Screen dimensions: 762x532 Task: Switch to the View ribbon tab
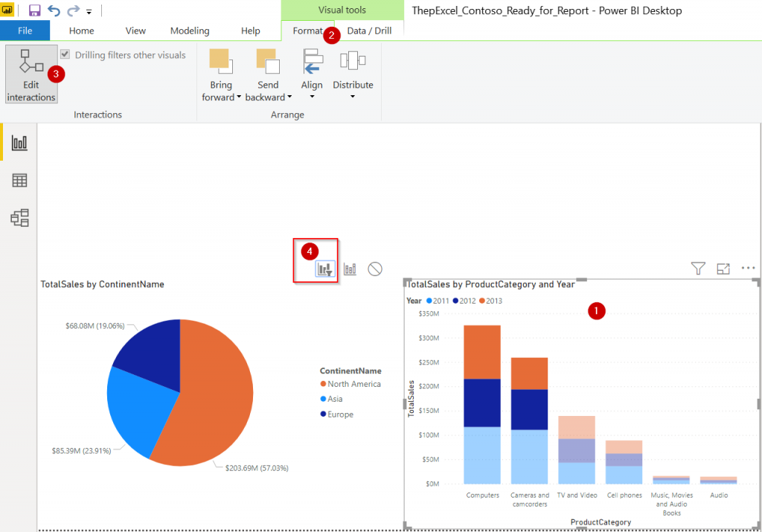(135, 31)
